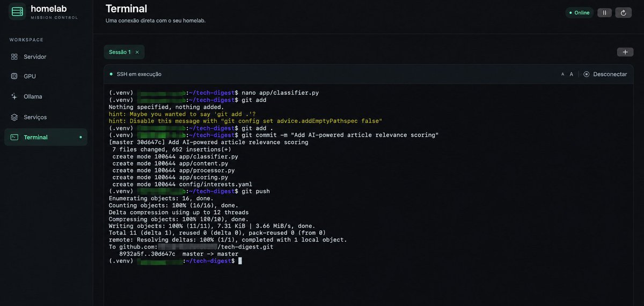Click 'Uma conexão direta com o seu homelab.'
The height and width of the screenshot is (306, 644).
click(156, 21)
